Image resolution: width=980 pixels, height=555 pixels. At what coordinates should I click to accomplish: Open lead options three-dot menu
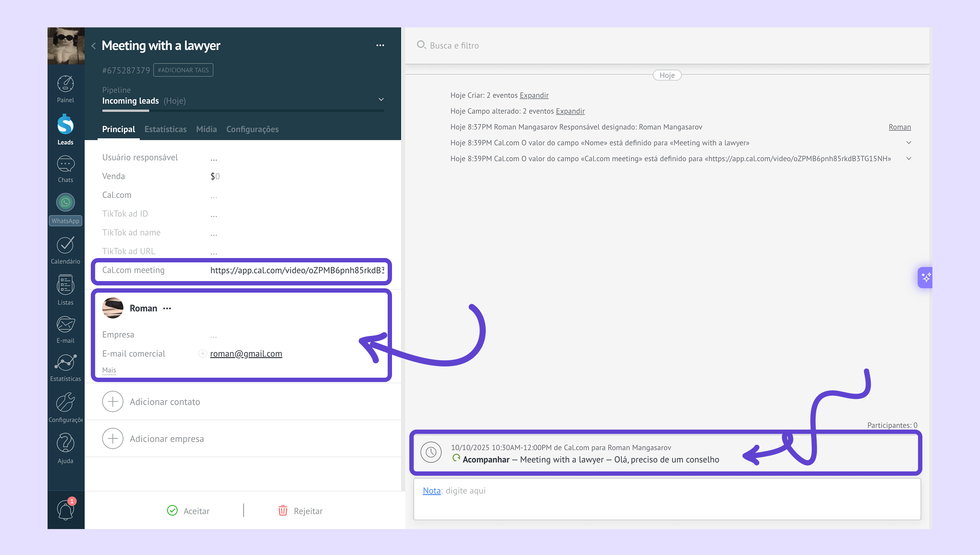(x=380, y=45)
